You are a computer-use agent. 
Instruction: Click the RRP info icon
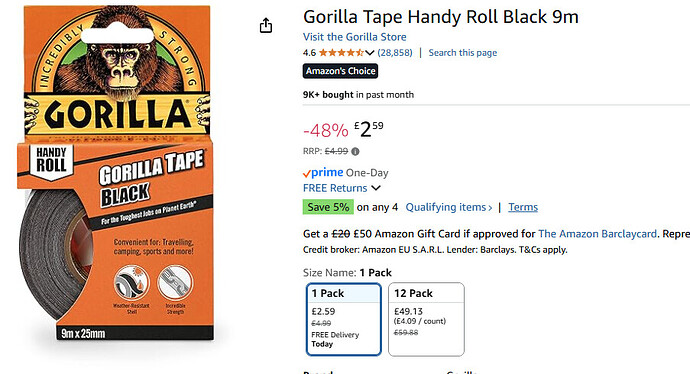[355, 151]
